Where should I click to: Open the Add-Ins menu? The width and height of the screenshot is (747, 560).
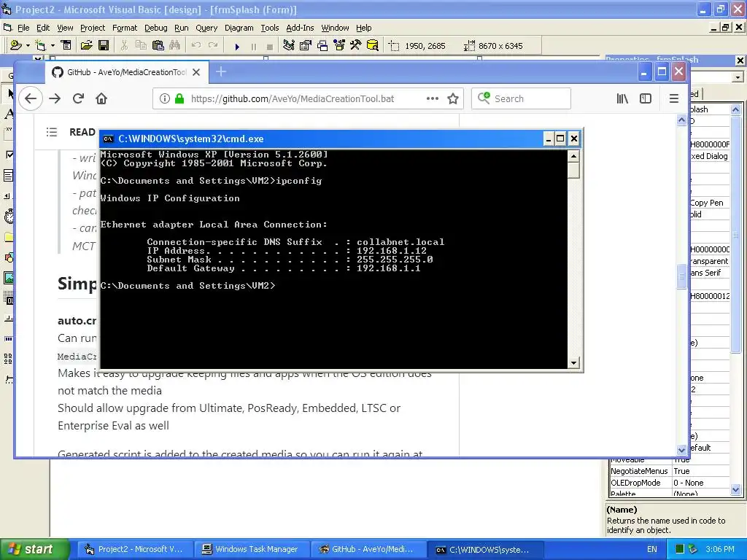coord(300,28)
